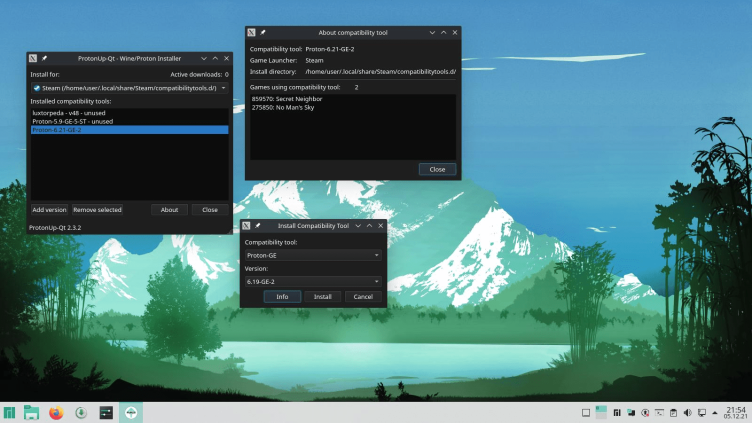The width and height of the screenshot is (752, 423).
Task: Minimize the ProtonUp-Qt installer window
Action: coord(204,59)
